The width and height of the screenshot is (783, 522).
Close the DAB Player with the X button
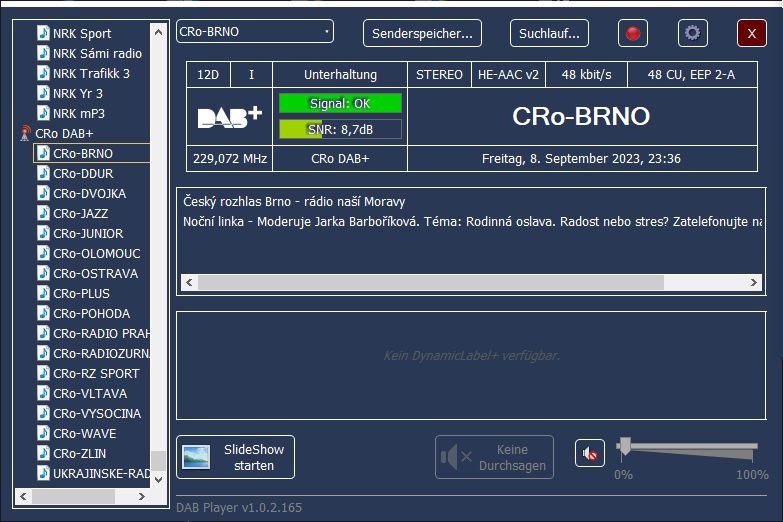tap(752, 33)
